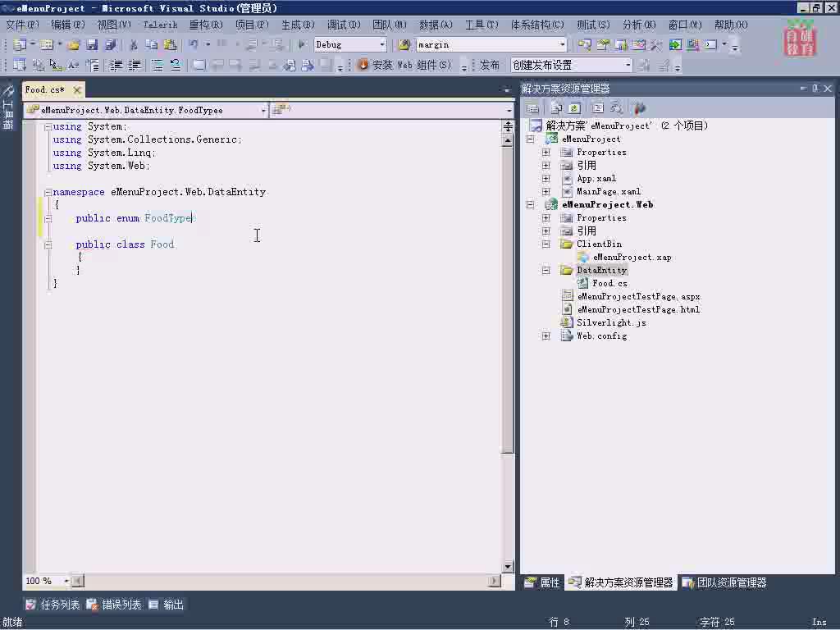The width and height of the screenshot is (840, 630).
Task: Open the 文件(F) menu
Action: coord(22,25)
